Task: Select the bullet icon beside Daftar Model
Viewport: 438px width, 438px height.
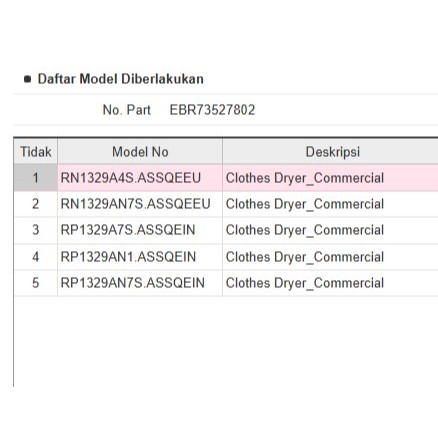Action: pyautogui.click(x=28, y=79)
